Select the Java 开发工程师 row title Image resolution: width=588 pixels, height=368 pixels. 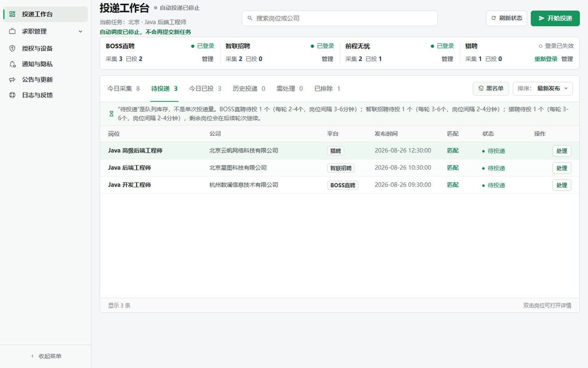130,185
